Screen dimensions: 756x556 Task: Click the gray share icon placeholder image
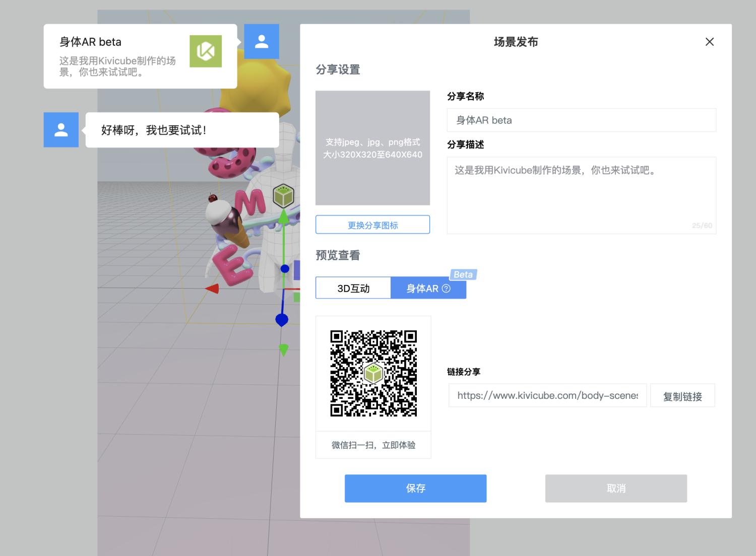[x=372, y=148]
